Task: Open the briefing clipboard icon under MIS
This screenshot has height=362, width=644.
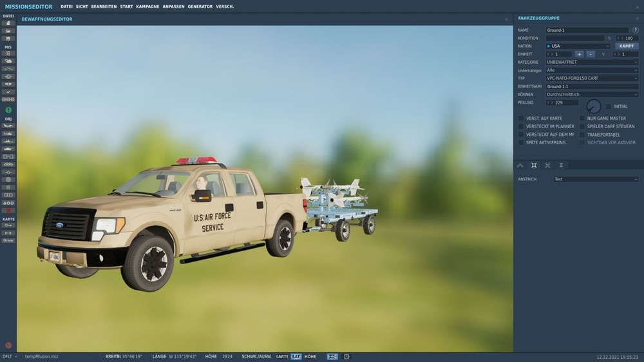Action: pos(8,53)
